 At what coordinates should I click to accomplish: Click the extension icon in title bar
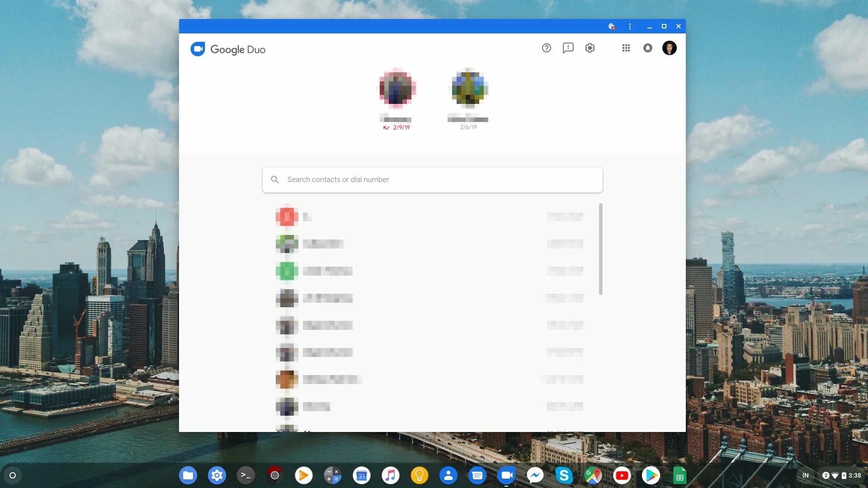coord(611,26)
